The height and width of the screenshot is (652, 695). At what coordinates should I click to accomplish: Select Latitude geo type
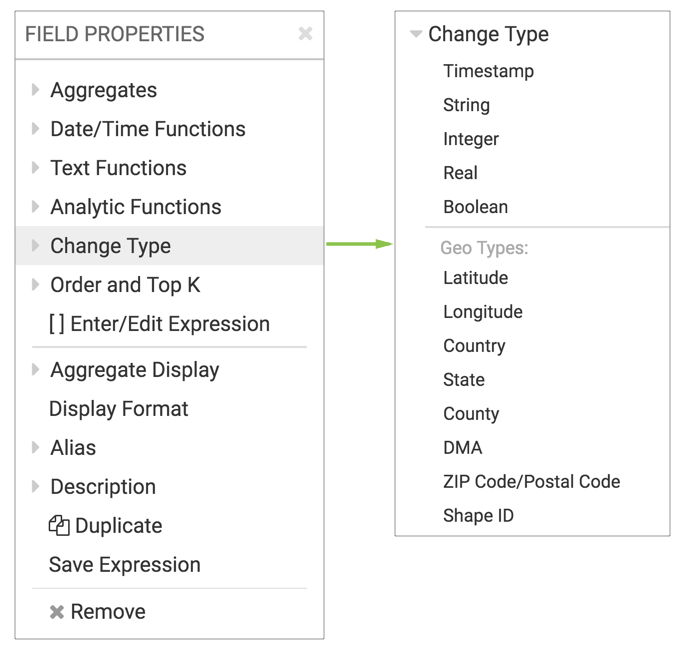point(475,278)
